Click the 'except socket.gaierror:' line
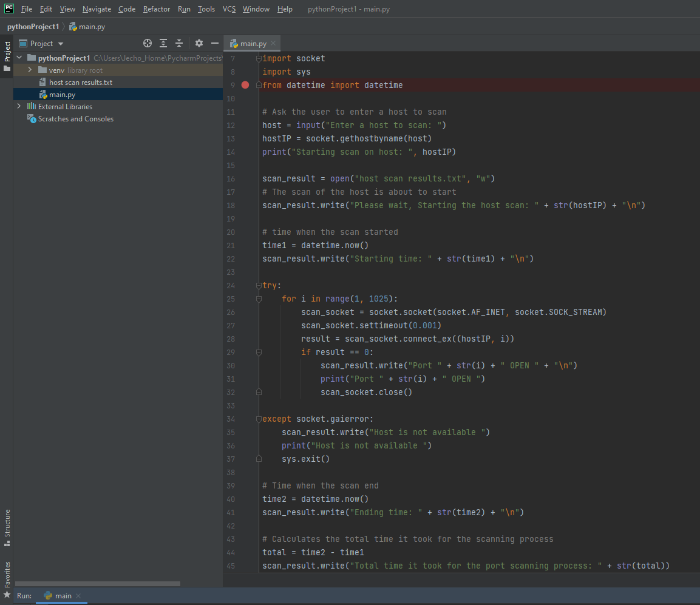Viewport: 700px width, 605px height. [x=318, y=419]
